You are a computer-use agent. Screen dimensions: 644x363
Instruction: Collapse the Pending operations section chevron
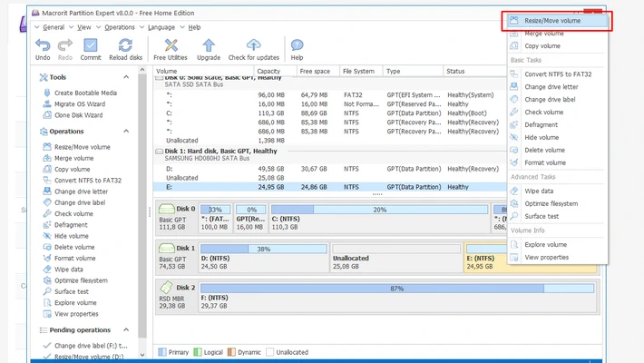pyautogui.click(x=126, y=329)
